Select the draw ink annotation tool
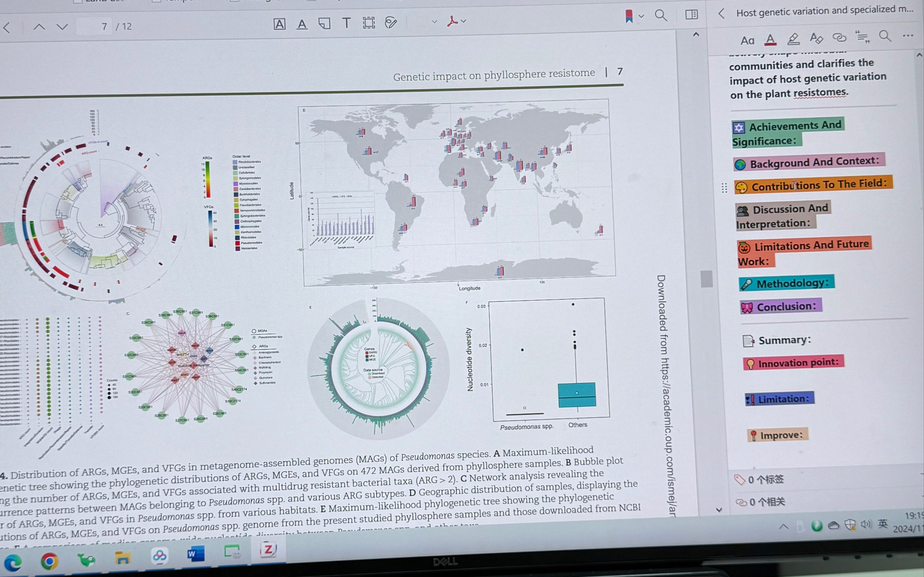 (x=391, y=23)
